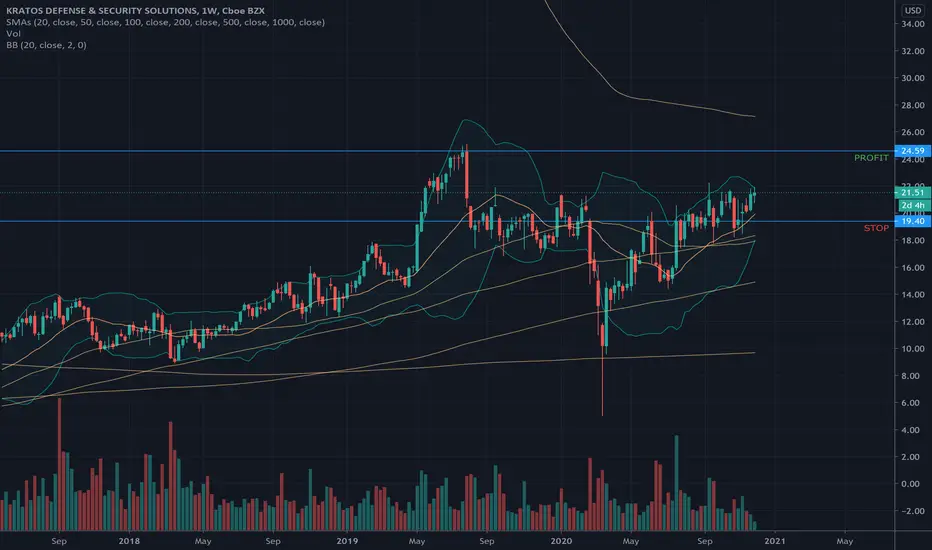932x550 pixels.
Task: Select the Vol indicator legend label
Action: [x=13, y=33]
